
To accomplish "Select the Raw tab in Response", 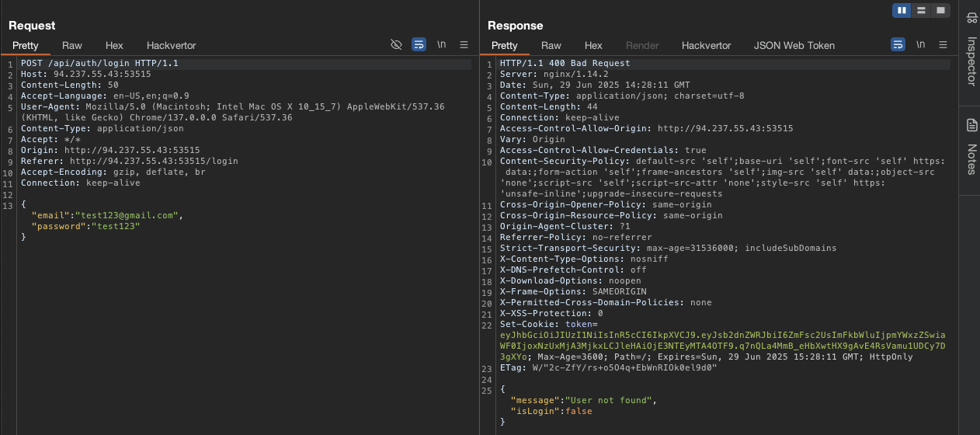I will (x=551, y=46).
